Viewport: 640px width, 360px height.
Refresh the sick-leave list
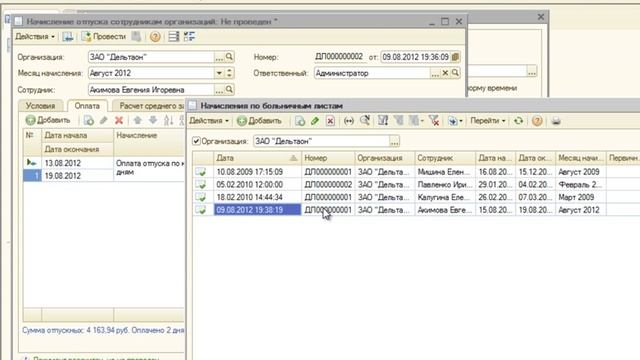(518, 121)
